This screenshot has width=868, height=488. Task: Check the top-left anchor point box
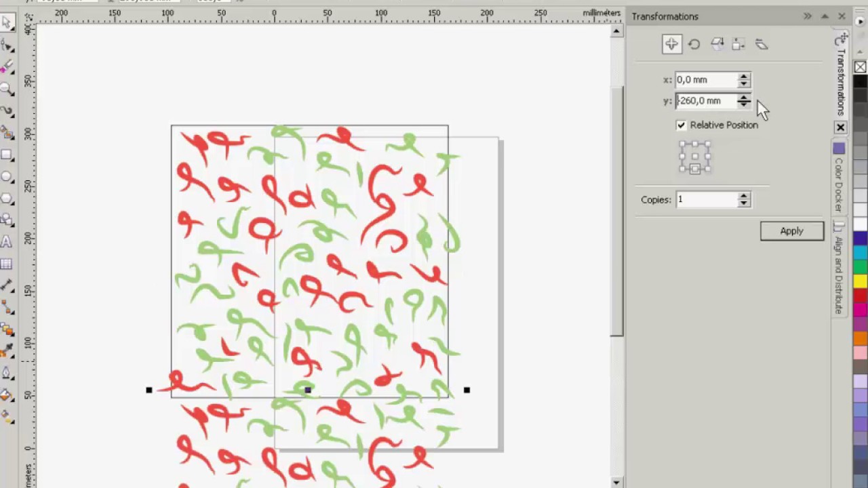pyautogui.click(x=683, y=145)
